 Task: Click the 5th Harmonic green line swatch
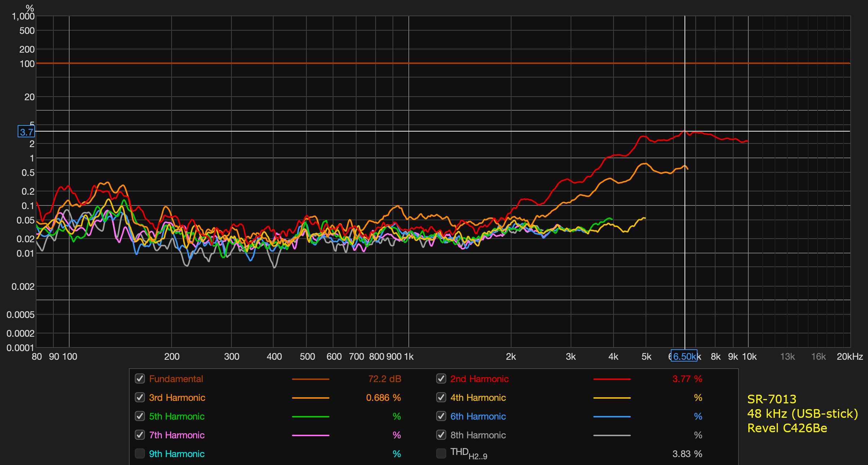[x=310, y=417]
